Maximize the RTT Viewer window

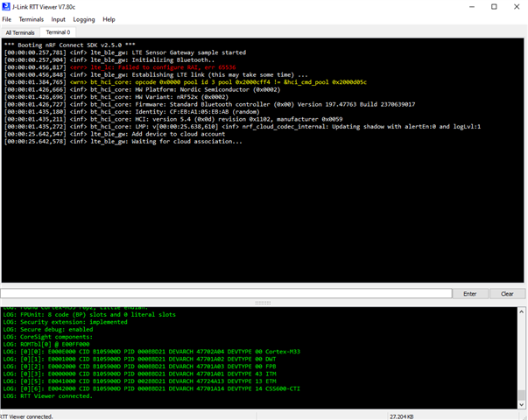coord(494,7)
